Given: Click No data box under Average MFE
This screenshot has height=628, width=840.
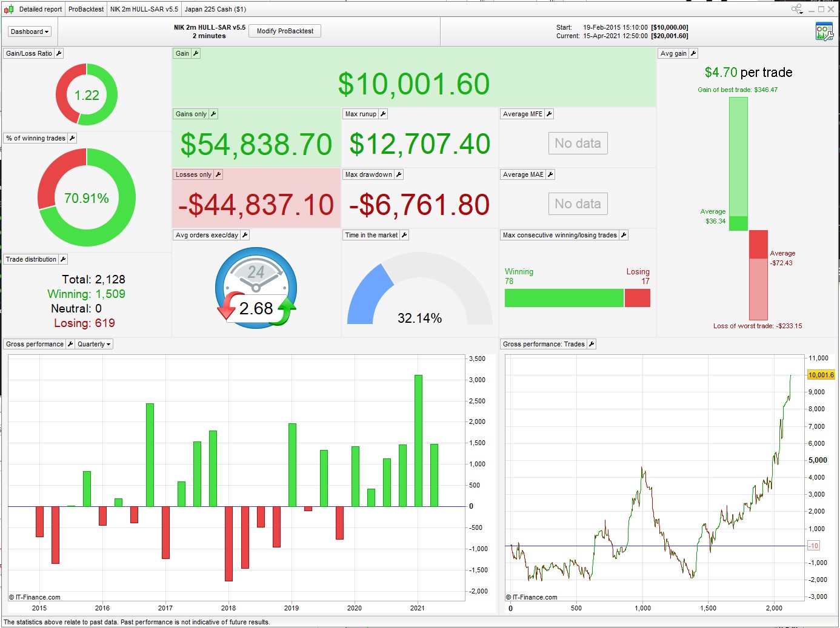Looking at the screenshot, I should click(578, 144).
